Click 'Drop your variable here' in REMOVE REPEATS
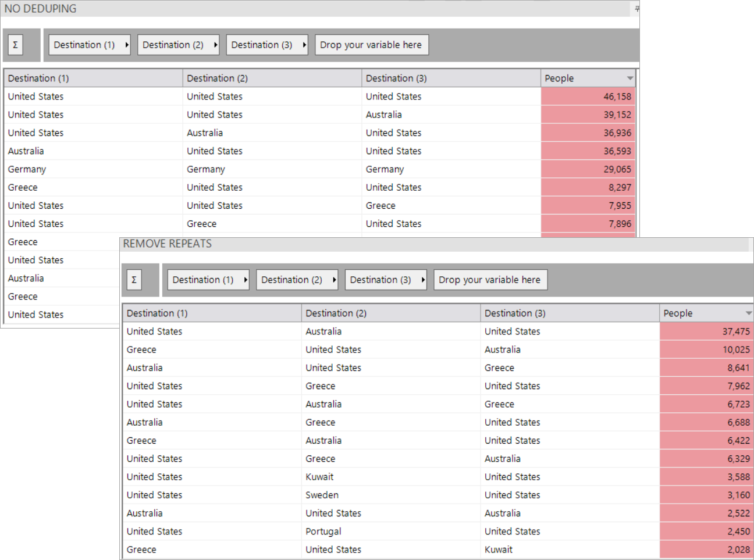Viewport: 754px width, 560px height. click(x=490, y=280)
